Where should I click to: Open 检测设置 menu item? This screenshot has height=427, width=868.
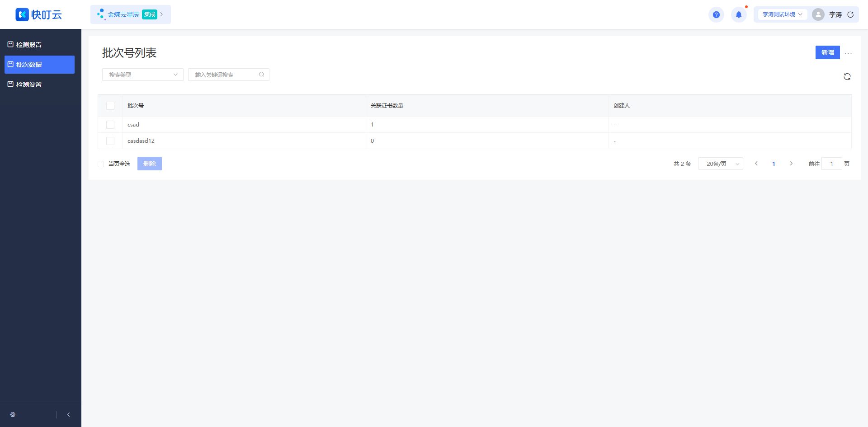(x=40, y=84)
